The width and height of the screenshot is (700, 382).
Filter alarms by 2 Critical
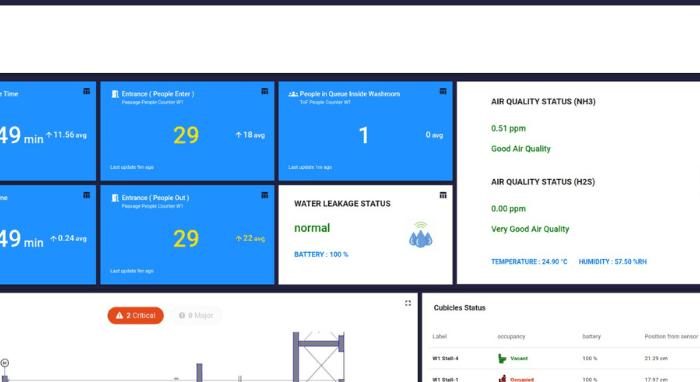136,316
